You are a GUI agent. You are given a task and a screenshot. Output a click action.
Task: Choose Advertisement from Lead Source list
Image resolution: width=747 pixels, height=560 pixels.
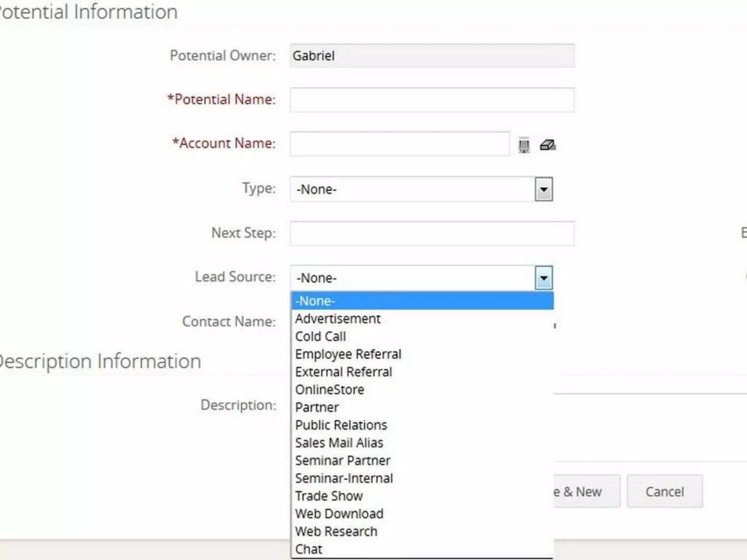[338, 319]
